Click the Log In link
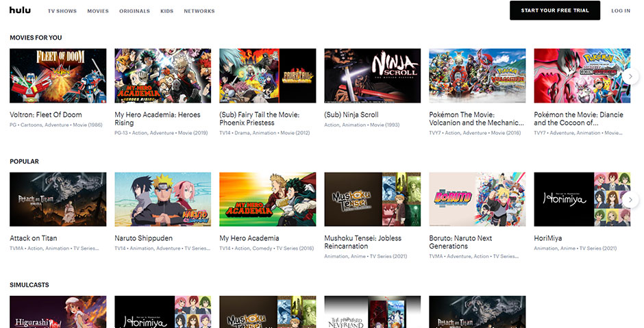 [x=621, y=11]
